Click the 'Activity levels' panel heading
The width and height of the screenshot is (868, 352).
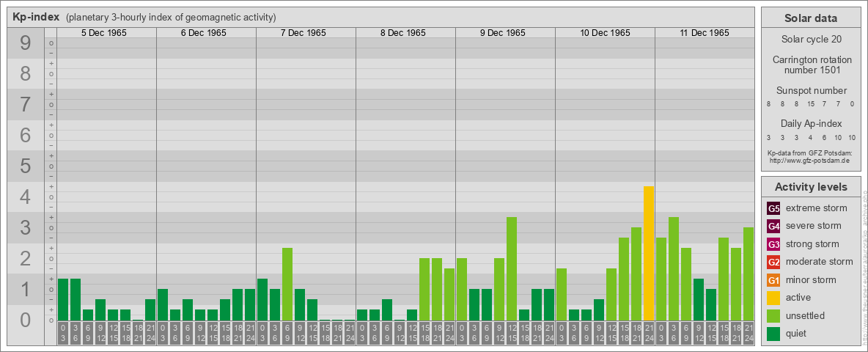point(811,187)
